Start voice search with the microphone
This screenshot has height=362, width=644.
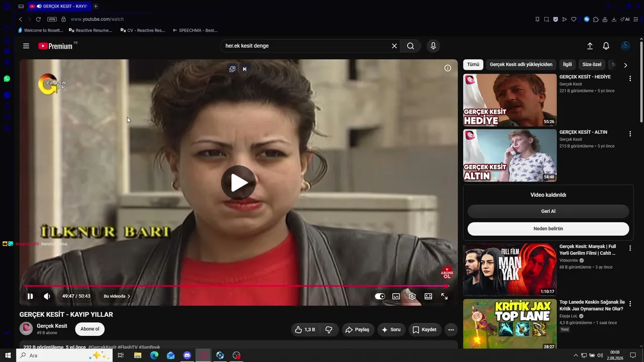433,46
